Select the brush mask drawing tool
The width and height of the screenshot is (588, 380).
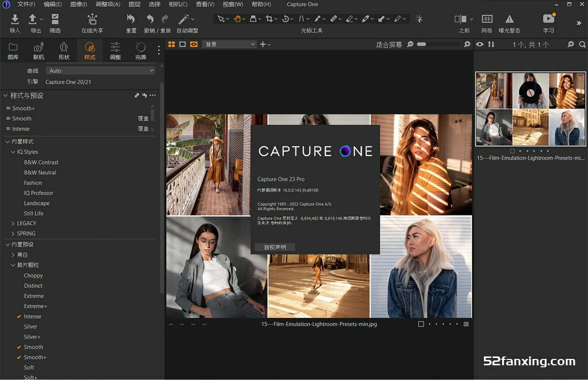(x=318, y=19)
